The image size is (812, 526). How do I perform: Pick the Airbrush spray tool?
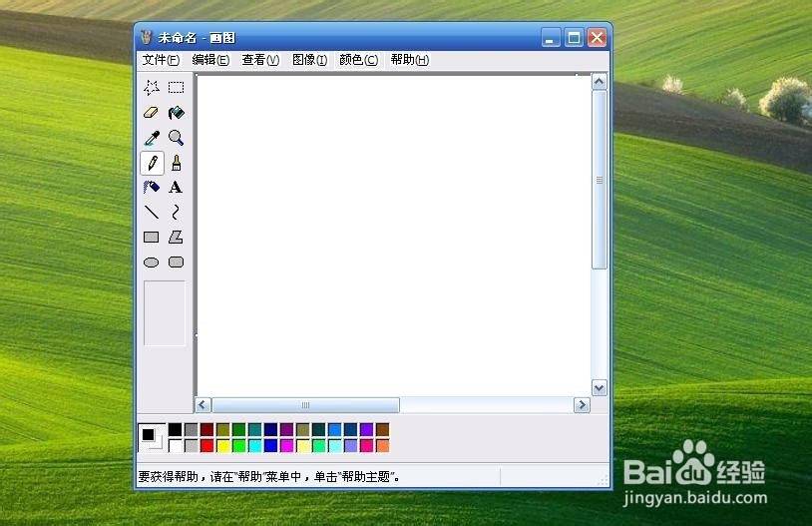click(152, 187)
